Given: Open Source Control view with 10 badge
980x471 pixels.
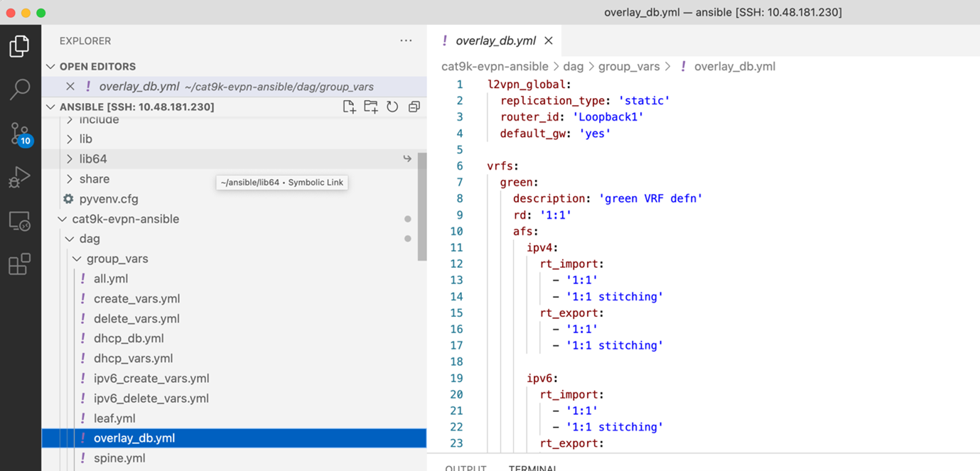Looking at the screenshot, I should (20, 134).
